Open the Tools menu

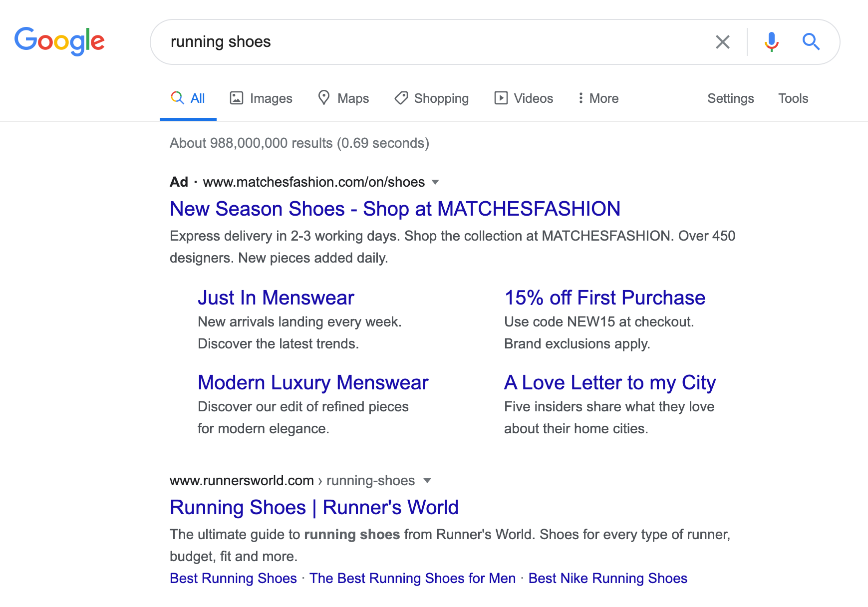(793, 98)
